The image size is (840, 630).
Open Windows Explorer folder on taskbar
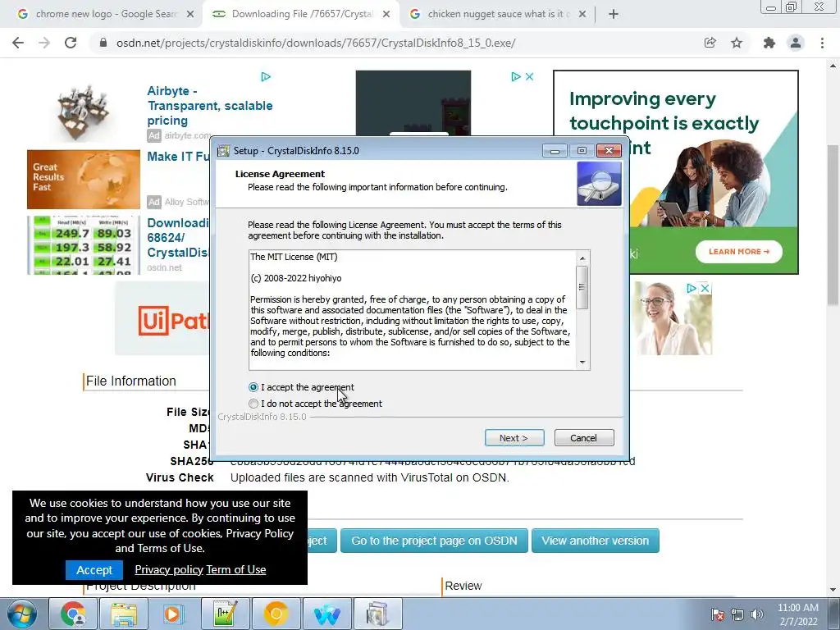(124, 614)
